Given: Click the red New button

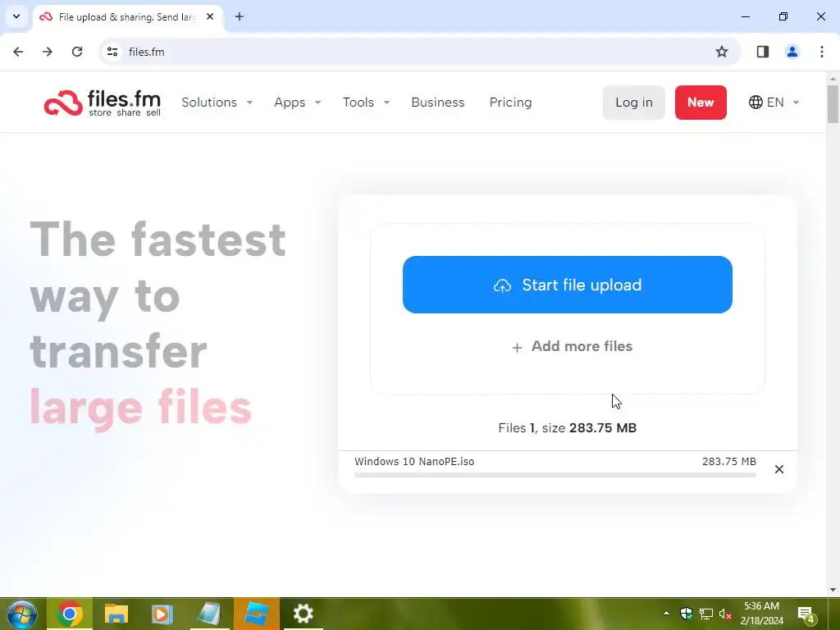Looking at the screenshot, I should pos(701,103).
